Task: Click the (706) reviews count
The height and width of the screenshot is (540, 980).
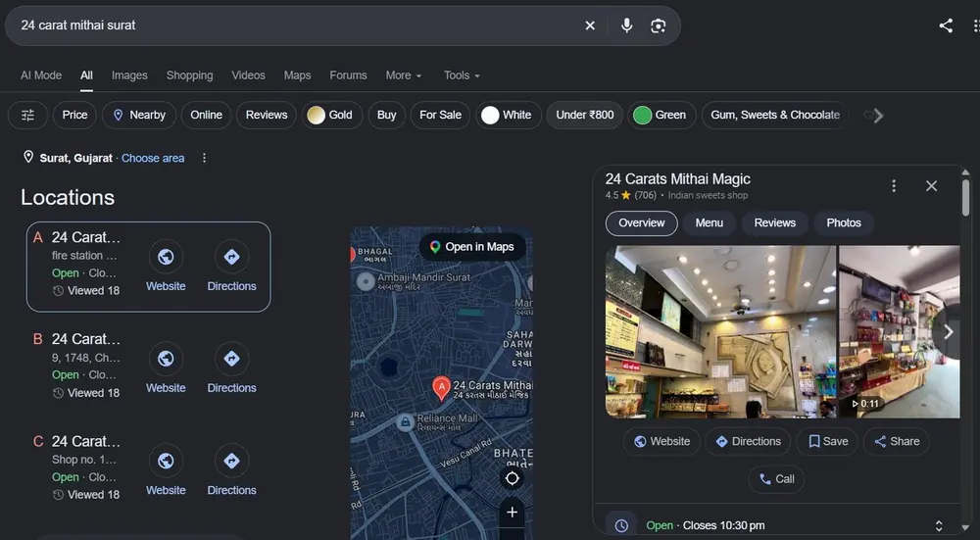Action: pyautogui.click(x=645, y=196)
